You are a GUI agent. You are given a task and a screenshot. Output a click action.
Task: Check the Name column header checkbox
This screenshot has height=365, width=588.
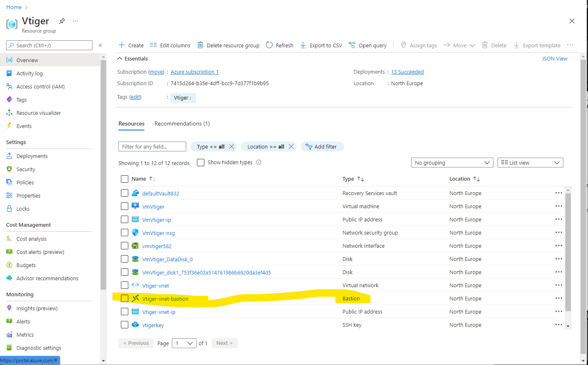125,179
